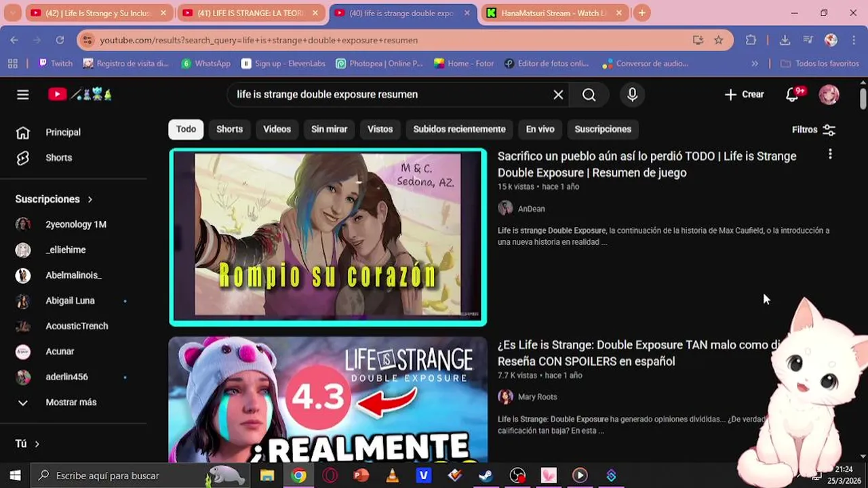Open File Explorer from the taskbar
The height and width of the screenshot is (488, 868).
click(x=267, y=476)
